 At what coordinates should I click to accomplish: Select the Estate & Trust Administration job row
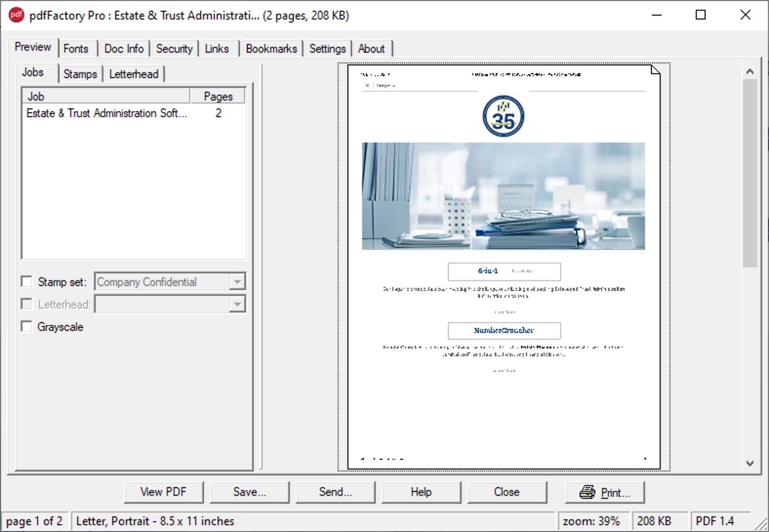tap(106, 113)
